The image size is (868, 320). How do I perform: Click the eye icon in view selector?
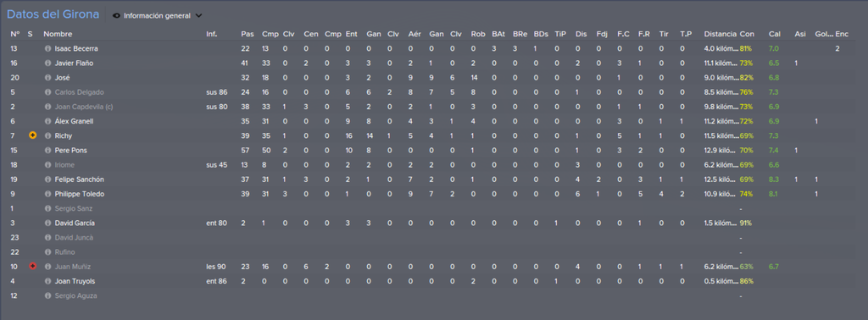coord(116,16)
